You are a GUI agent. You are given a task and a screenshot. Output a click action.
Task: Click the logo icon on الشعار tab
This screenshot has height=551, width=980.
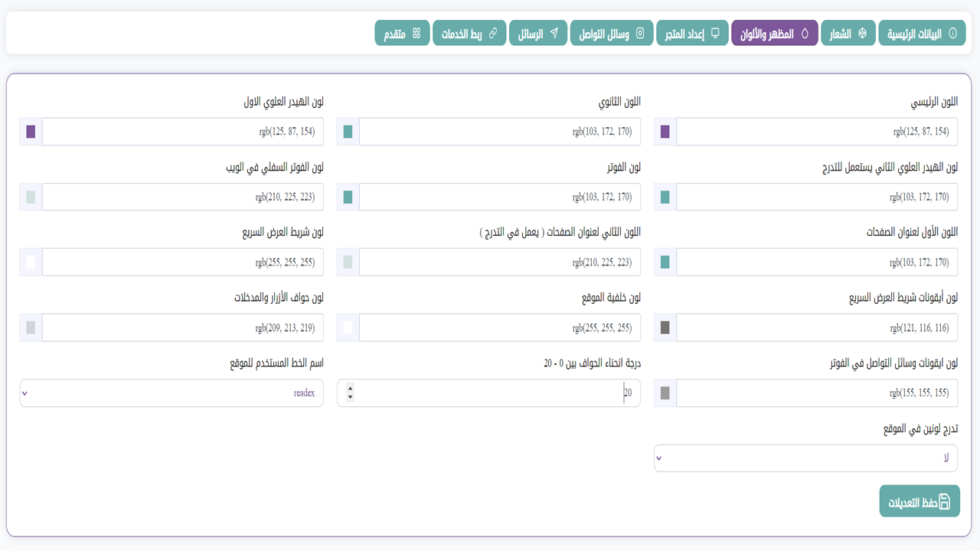862,34
